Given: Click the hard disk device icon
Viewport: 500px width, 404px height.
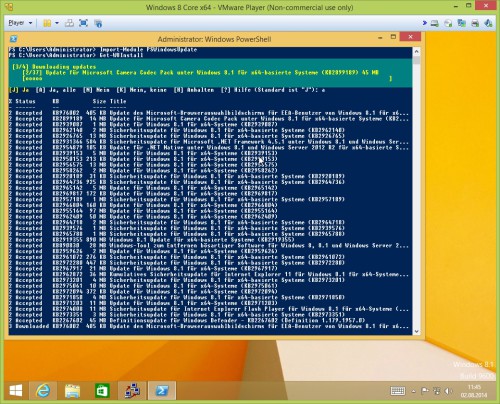Looking at the screenshot, I should pyautogui.click(x=434, y=23).
